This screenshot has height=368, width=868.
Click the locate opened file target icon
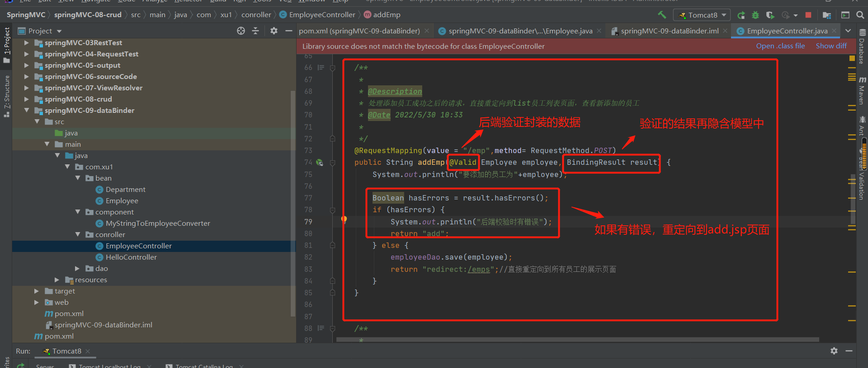241,31
